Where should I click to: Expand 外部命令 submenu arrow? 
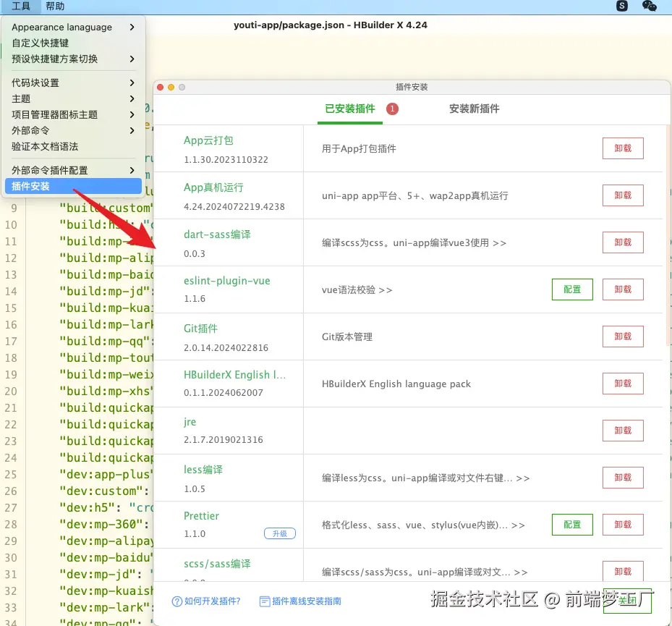click(x=132, y=130)
